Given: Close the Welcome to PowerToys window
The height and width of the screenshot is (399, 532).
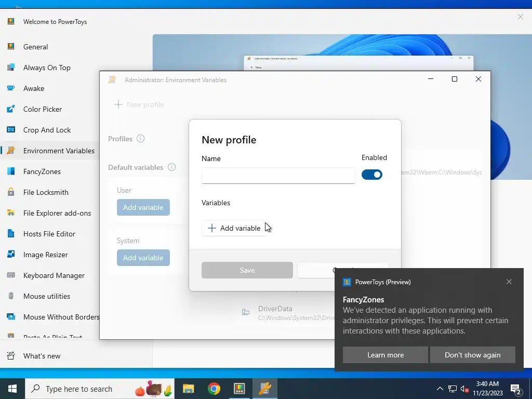Looking at the screenshot, I should pos(520,17).
